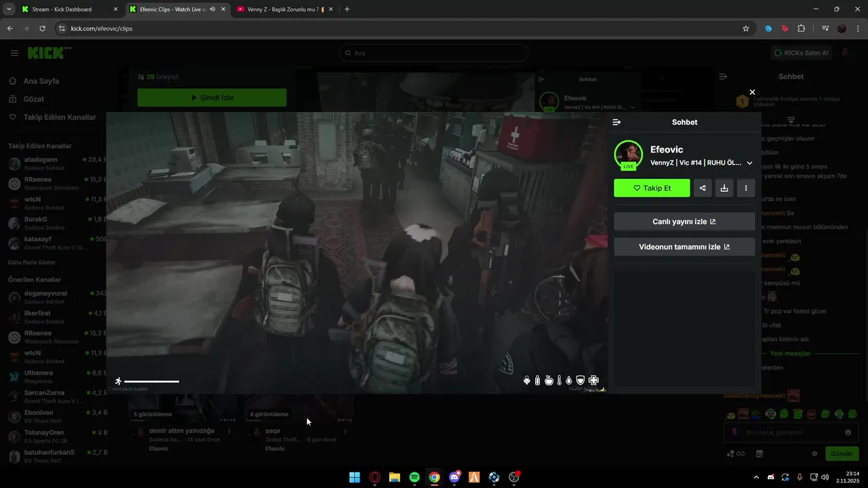Click the Şimdi İzle button
This screenshot has height=488, width=868.
(x=212, y=98)
